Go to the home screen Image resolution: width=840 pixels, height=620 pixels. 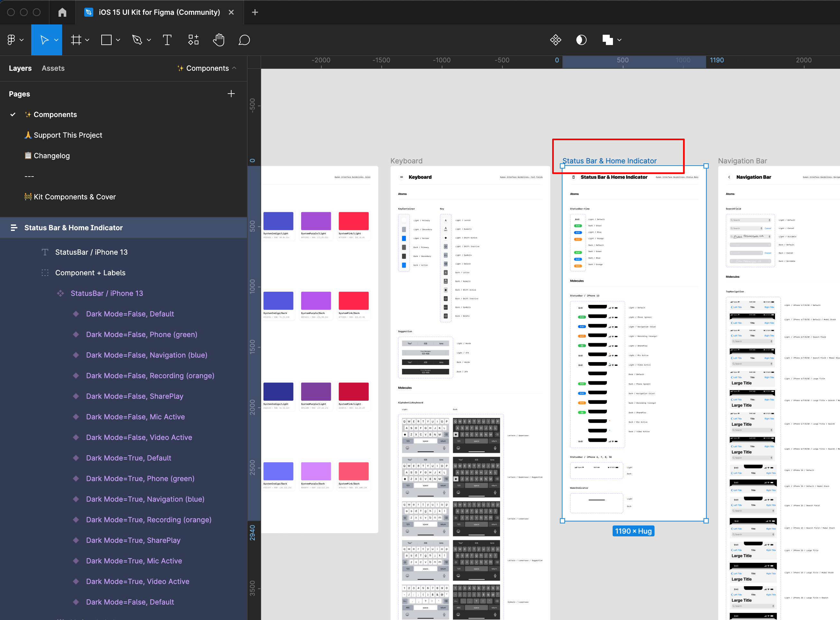coord(62,13)
